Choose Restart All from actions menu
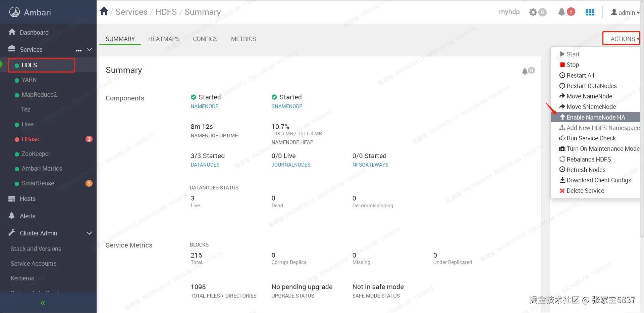Screen dimensions: 644x313 click(x=580, y=75)
